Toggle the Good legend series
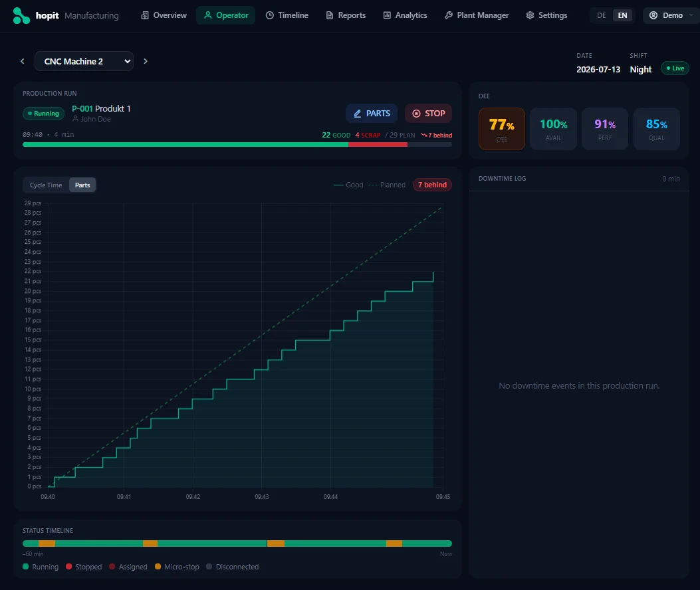This screenshot has height=590, width=700. tap(348, 185)
